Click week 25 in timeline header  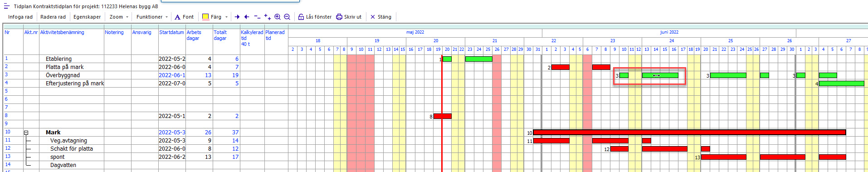pyautogui.click(x=730, y=41)
